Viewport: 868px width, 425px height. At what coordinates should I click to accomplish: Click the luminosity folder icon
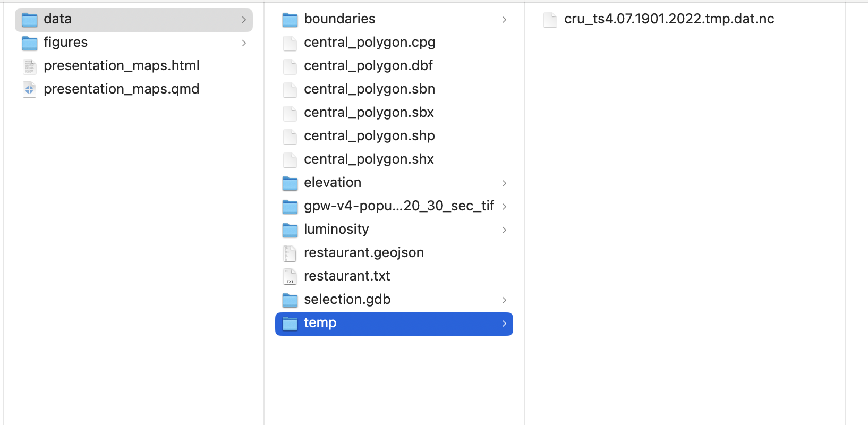coord(290,230)
